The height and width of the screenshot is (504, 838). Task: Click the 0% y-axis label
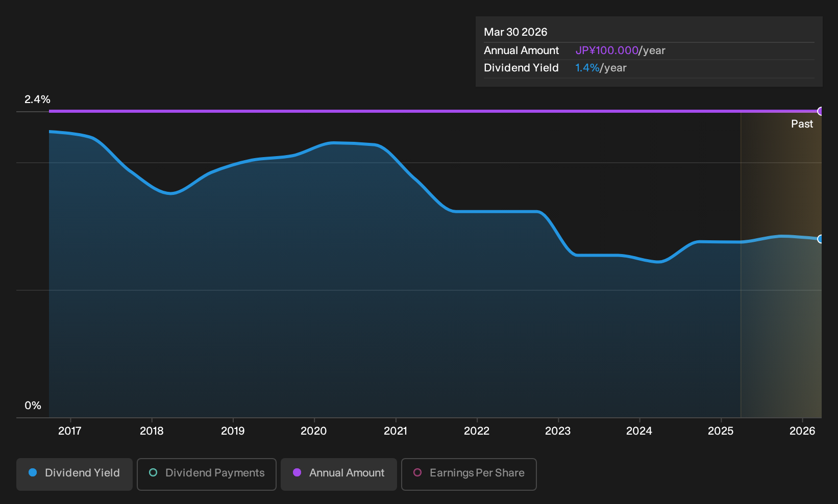click(33, 406)
